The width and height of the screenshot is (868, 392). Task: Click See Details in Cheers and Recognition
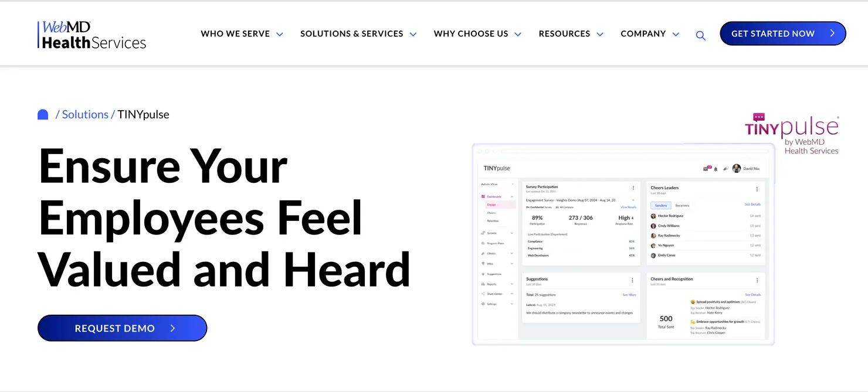pos(752,295)
